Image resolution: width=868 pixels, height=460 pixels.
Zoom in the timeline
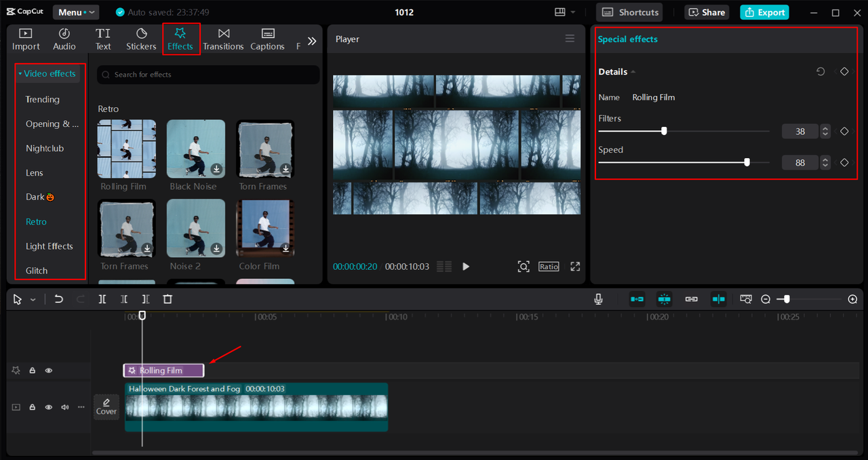pyautogui.click(x=853, y=299)
